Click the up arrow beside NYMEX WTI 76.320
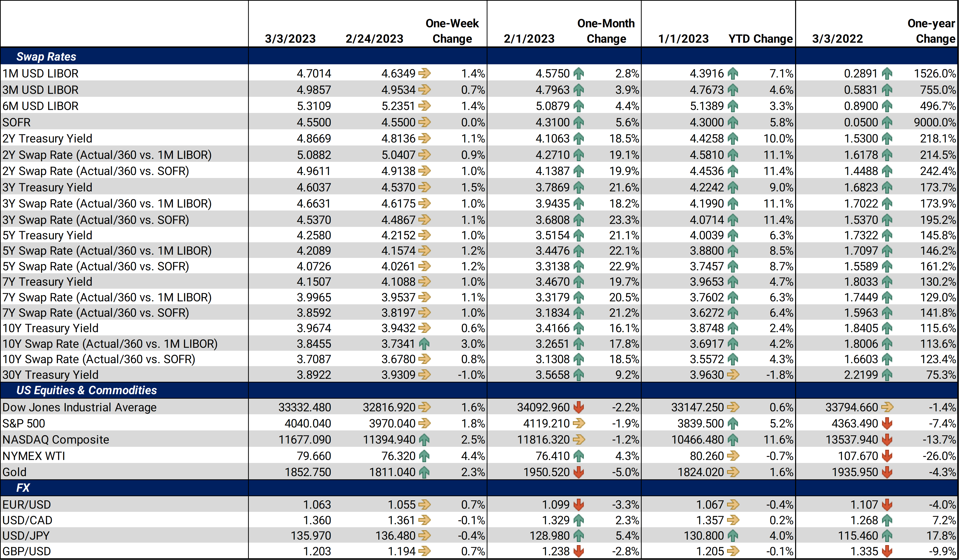 pyautogui.click(x=424, y=456)
